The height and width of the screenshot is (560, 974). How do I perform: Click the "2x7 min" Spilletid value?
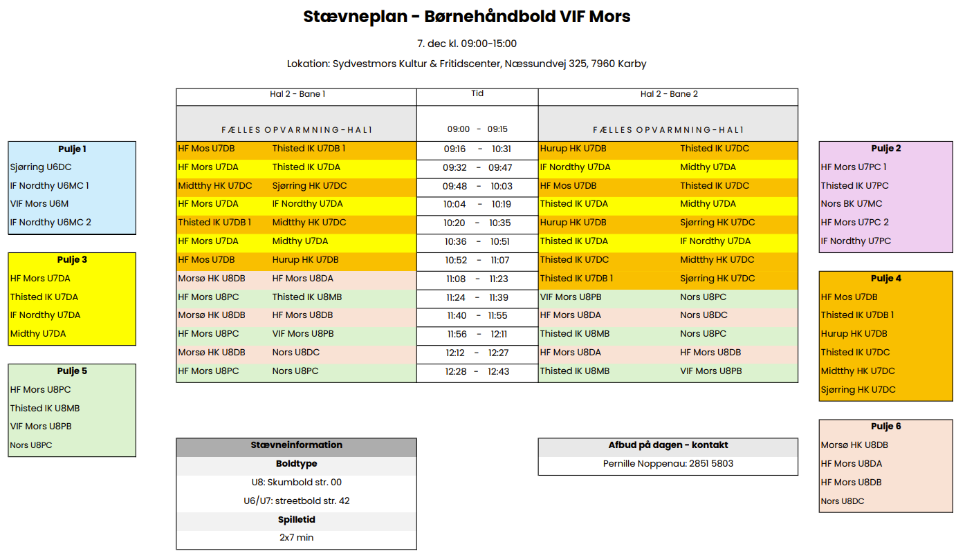(296, 537)
